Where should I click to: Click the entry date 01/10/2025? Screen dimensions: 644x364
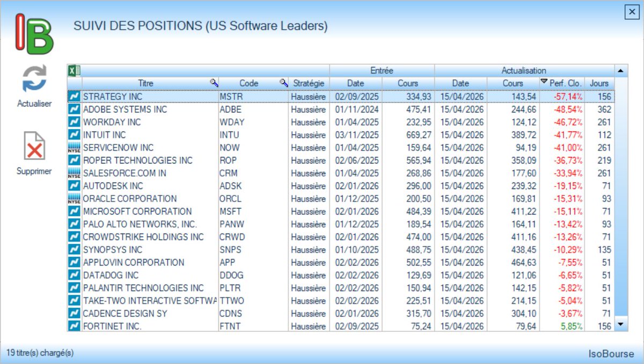pos(356,250)
